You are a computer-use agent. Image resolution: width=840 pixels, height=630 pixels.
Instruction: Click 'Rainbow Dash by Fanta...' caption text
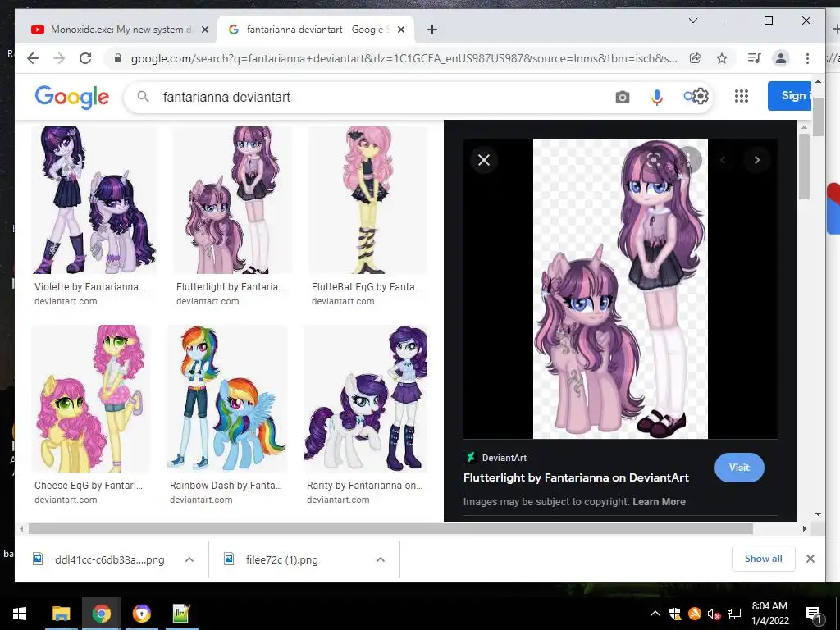point(226,486)
